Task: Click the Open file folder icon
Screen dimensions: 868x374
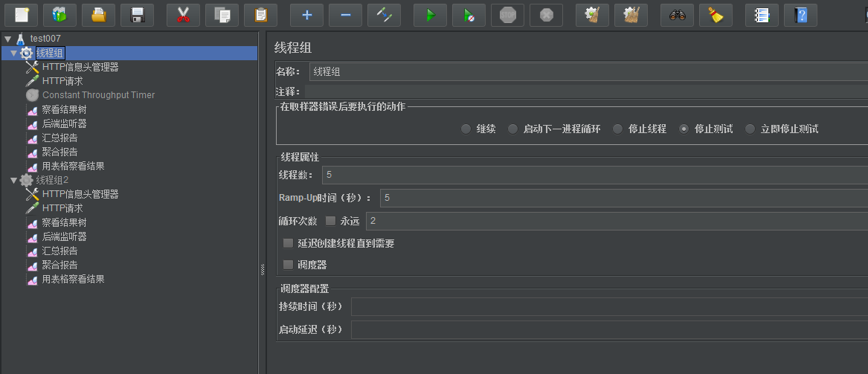Action: 98,15
